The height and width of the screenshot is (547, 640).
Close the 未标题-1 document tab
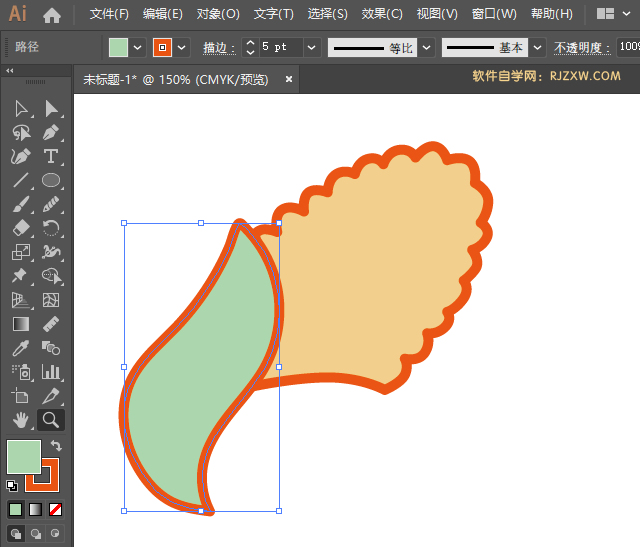[x=289, y=79]
